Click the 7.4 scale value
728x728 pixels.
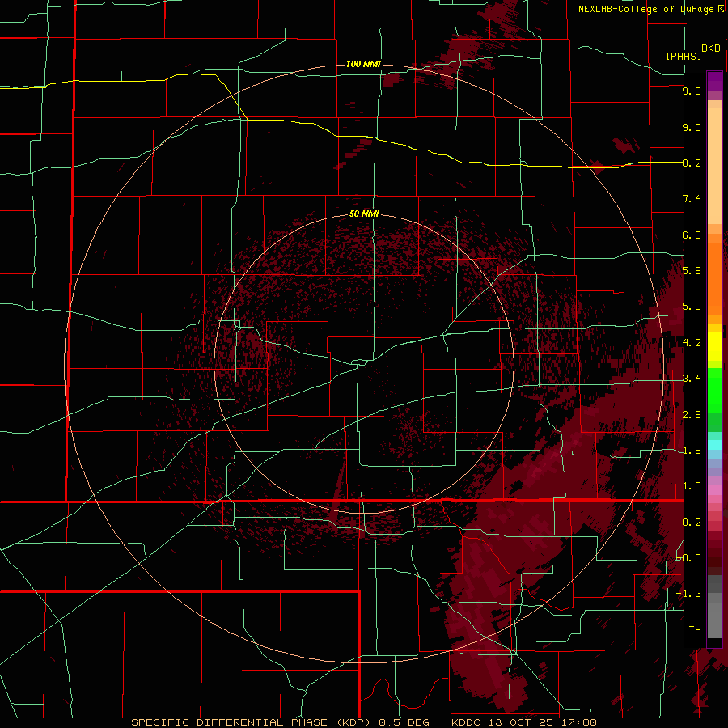click(692, 199)
